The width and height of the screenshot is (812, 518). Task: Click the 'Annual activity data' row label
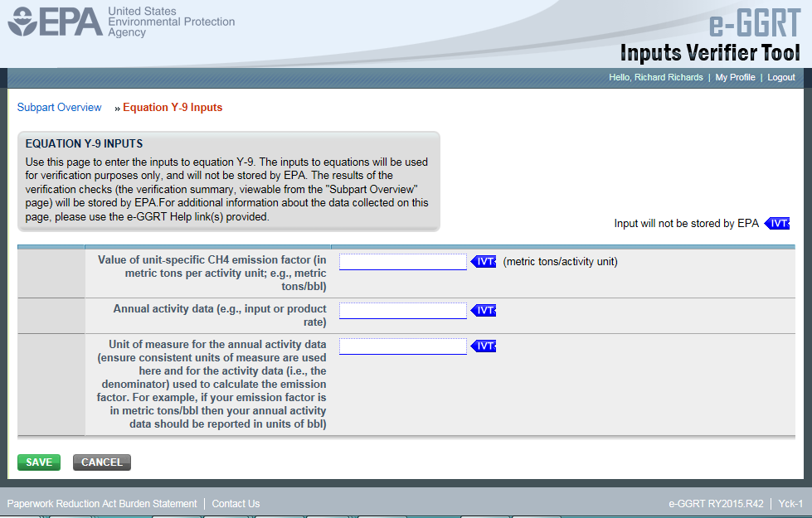click(220, 315)
